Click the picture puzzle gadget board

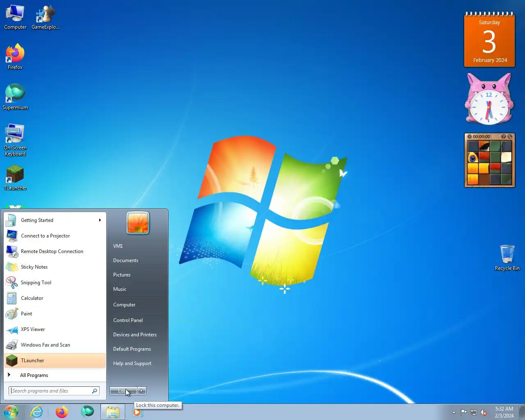click(490, 163)
